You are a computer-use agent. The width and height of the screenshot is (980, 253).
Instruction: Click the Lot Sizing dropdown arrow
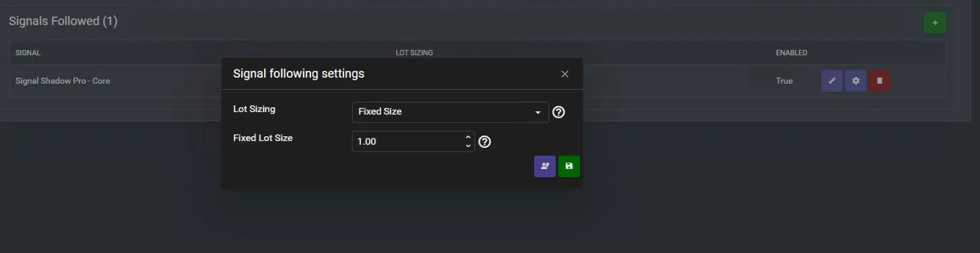point(537,112)
